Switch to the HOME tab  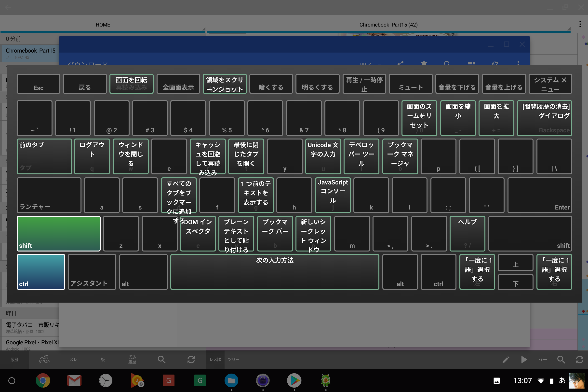tap(103, 25)
